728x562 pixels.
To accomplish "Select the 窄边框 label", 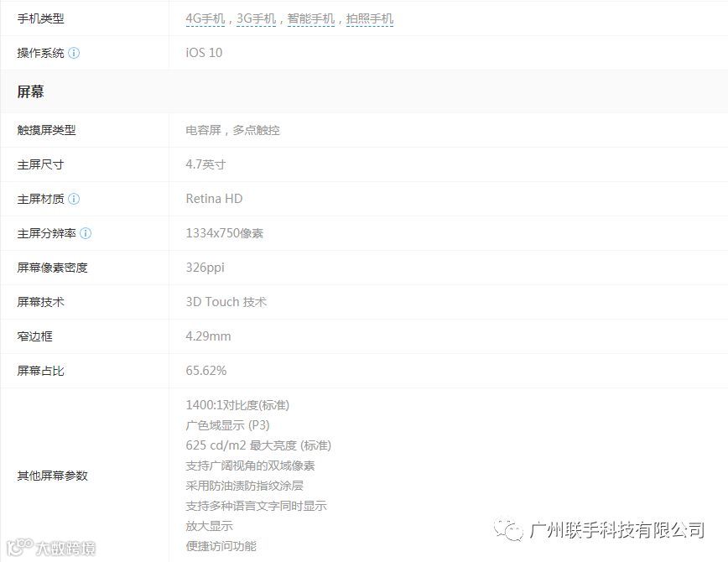I will (35, 336).
